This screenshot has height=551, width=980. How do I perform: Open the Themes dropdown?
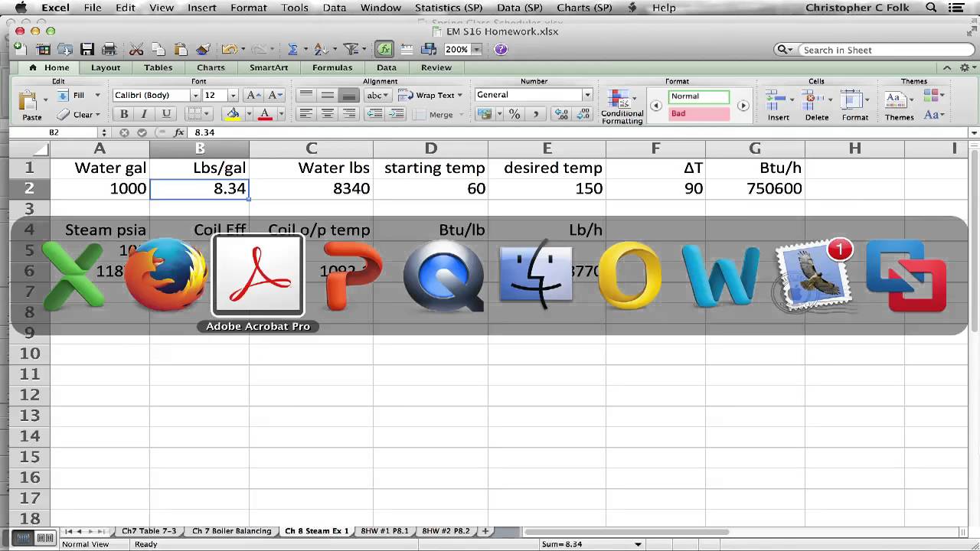[x=900, y=106]
